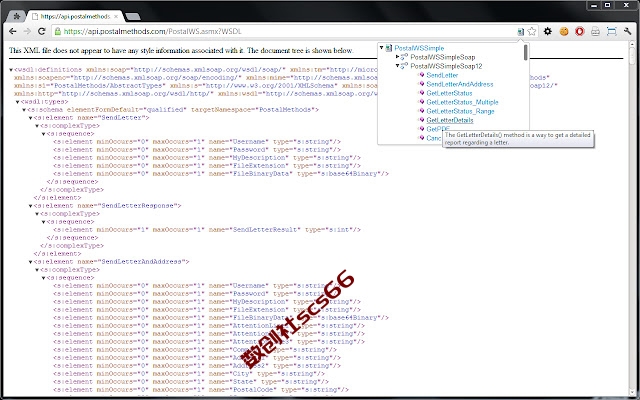Viewport: 640px width, 400px height.
Task: Click the PostalWSSimple service icon in tree
Action: click(x=389, y=48)
